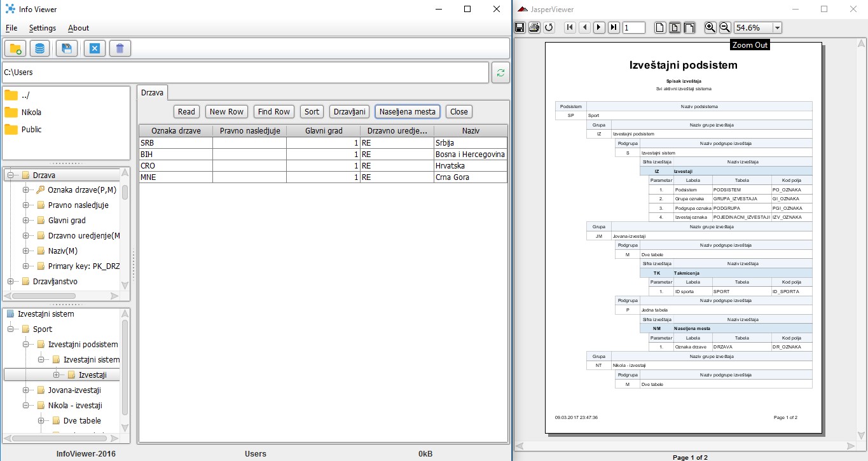The width and height of the screenshot is (868, 461).
Task: Click the database toolbar icon
Action: tap(40, 48)
